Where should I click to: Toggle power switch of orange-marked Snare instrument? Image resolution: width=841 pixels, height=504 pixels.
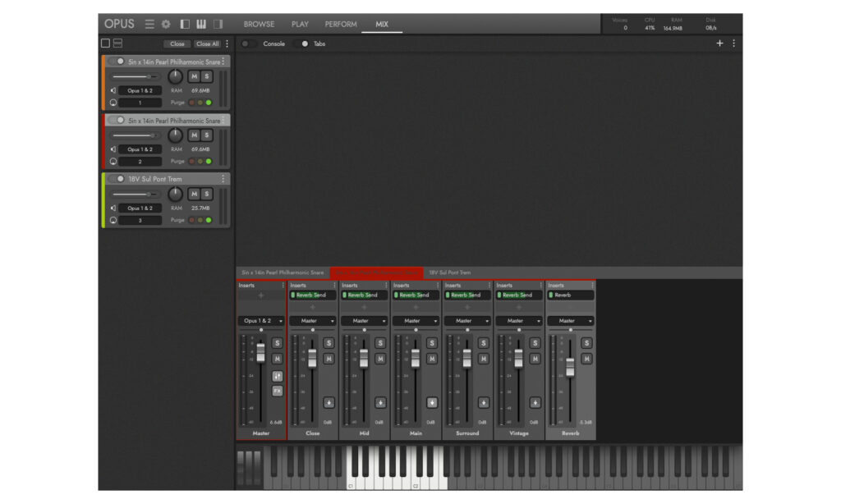pyautogui.click(x=117, y=62)
